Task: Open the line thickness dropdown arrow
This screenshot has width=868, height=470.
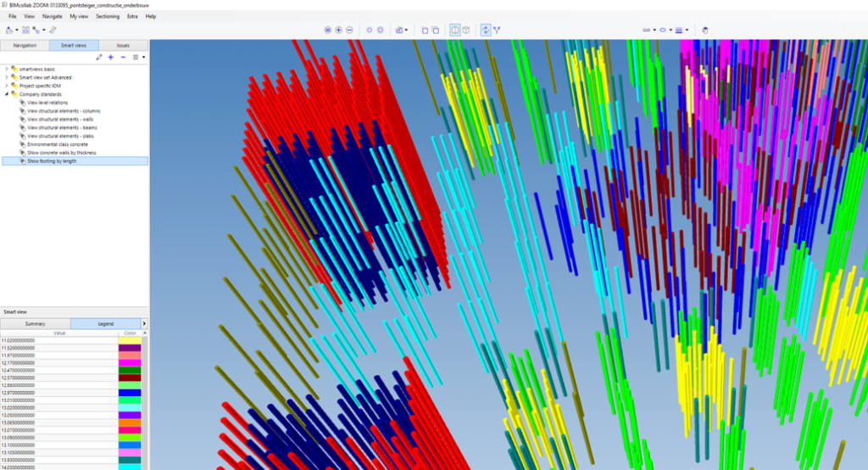Action: pos(687,30)
